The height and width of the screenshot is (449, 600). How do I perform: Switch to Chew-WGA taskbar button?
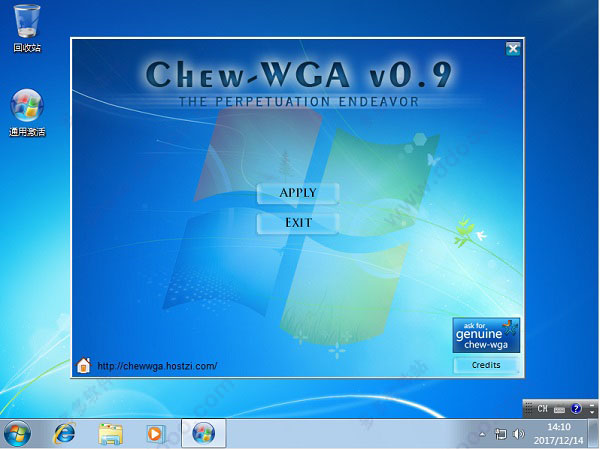tap(203, 433)
